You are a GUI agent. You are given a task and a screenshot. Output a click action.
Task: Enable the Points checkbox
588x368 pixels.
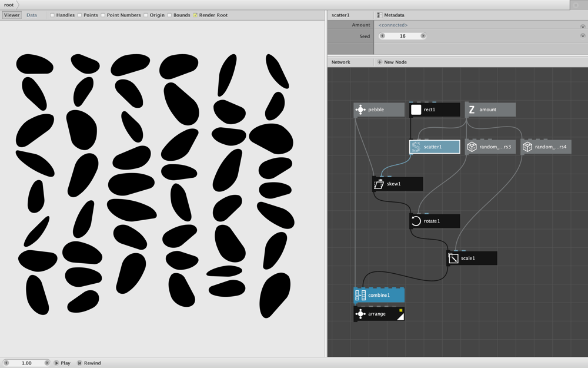79,15
